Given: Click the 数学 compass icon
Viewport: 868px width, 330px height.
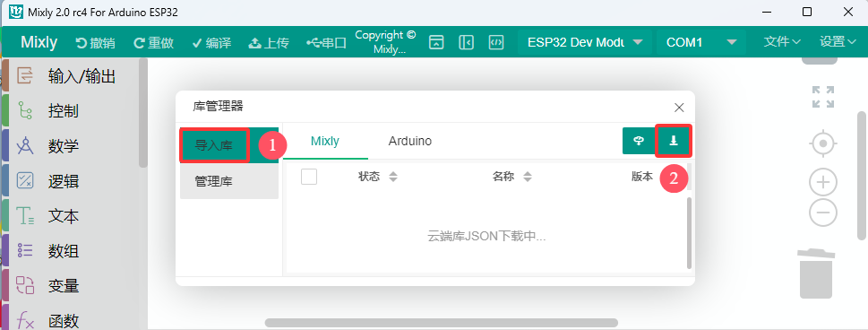Looking at the screenshot, I should (x=25, y=146).
